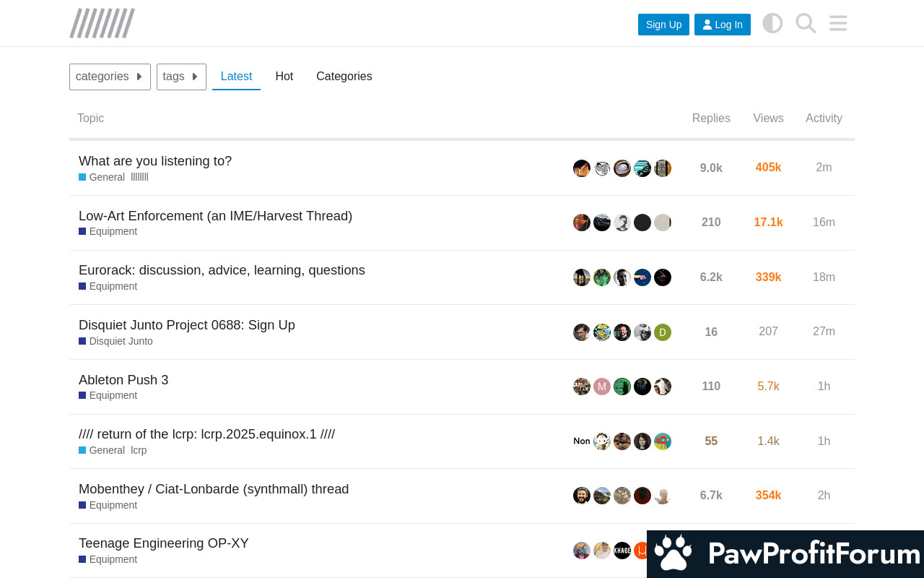Click first avatar in Low-Art Enforcement row
924x578 pixels.
pyautogui.click(x=582, y=223)
